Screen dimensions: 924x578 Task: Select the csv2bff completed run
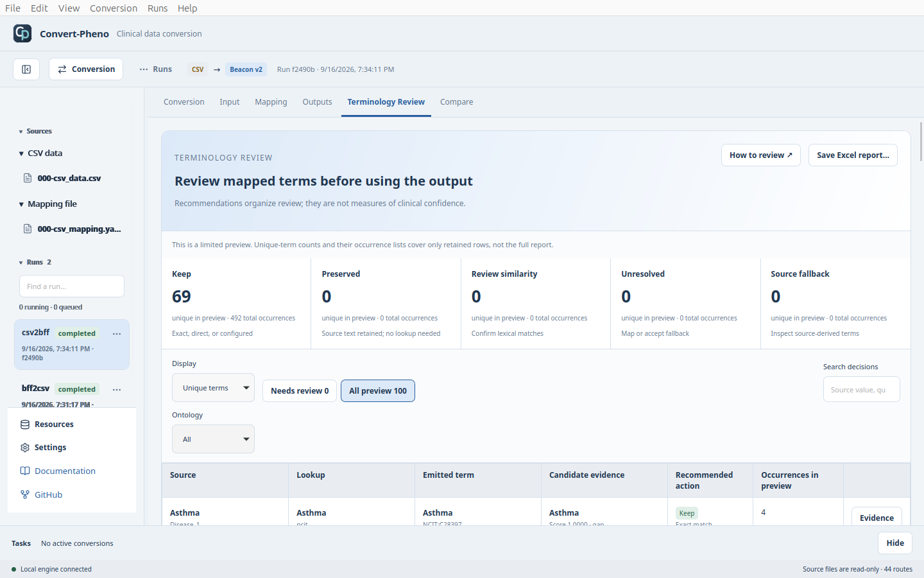pyautogui.click(x=72, y=345)
